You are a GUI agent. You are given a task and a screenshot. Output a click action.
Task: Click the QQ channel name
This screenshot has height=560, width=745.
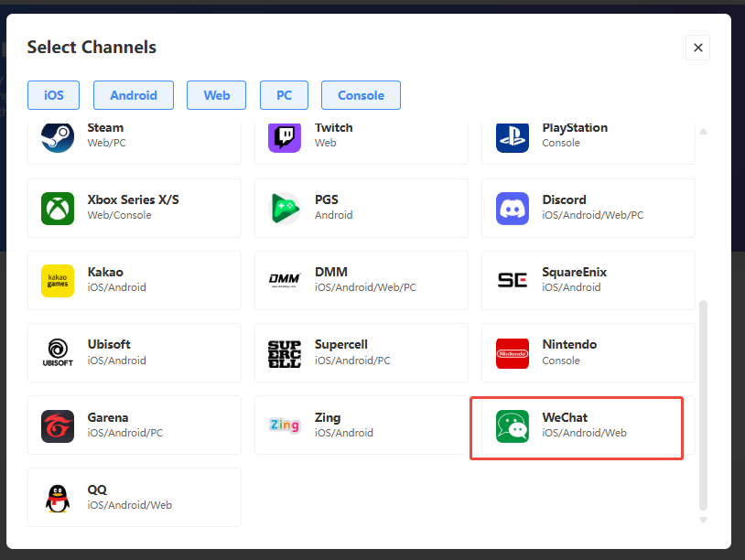pos(97,490)
